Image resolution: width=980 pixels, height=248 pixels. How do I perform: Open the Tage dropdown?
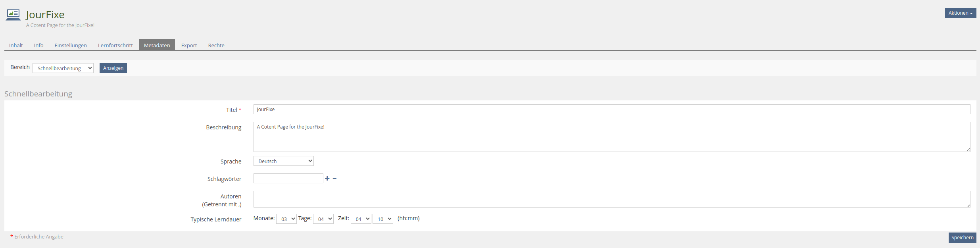click(323, 219)
